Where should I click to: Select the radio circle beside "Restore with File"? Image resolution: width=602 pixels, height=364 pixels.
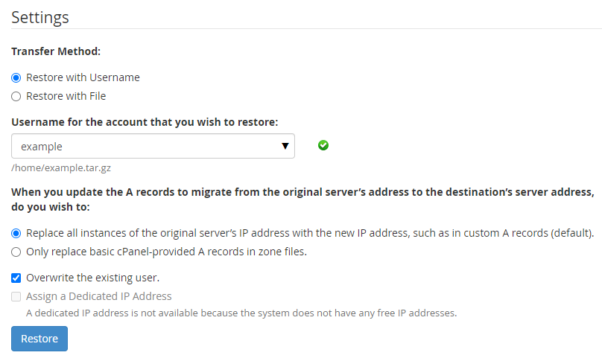point(16,96)
